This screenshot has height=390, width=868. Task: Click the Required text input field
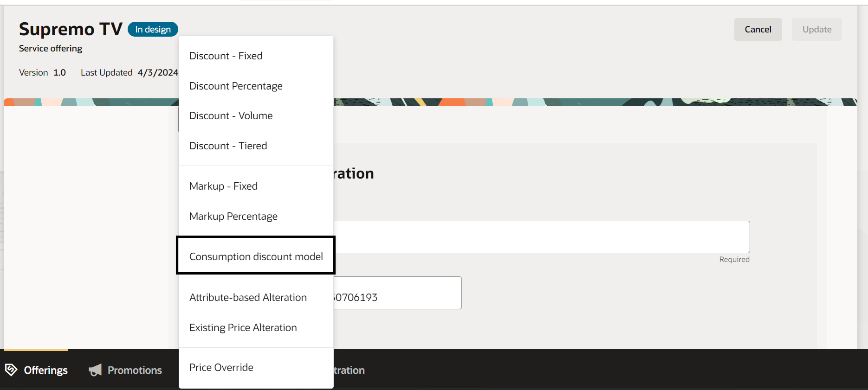(541, 237)
